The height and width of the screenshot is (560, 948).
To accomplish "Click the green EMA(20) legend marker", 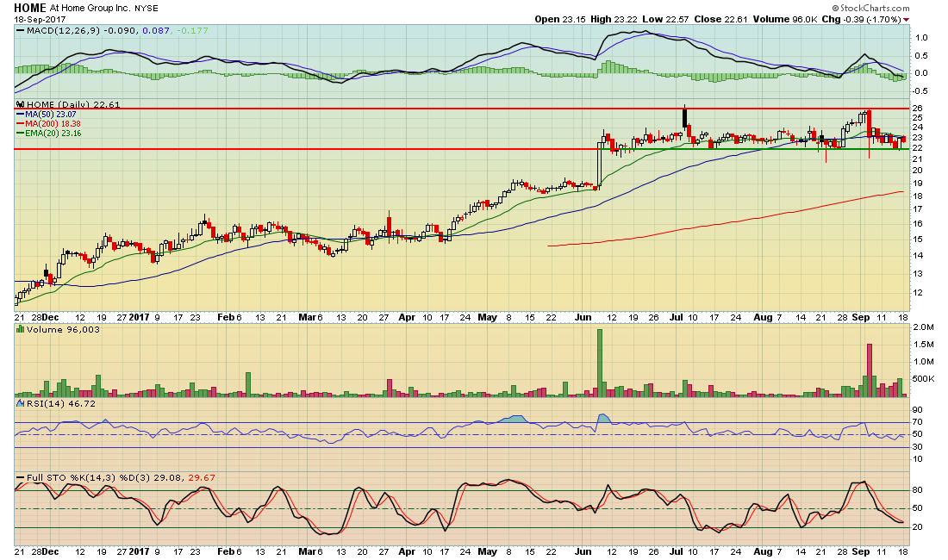I will point(20,134).
